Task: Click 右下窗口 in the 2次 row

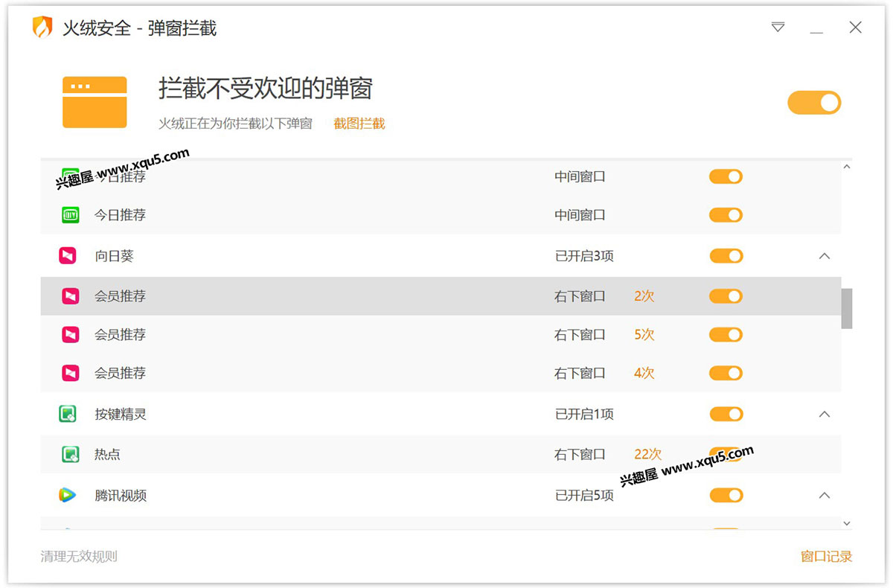Action: point(580,296)
